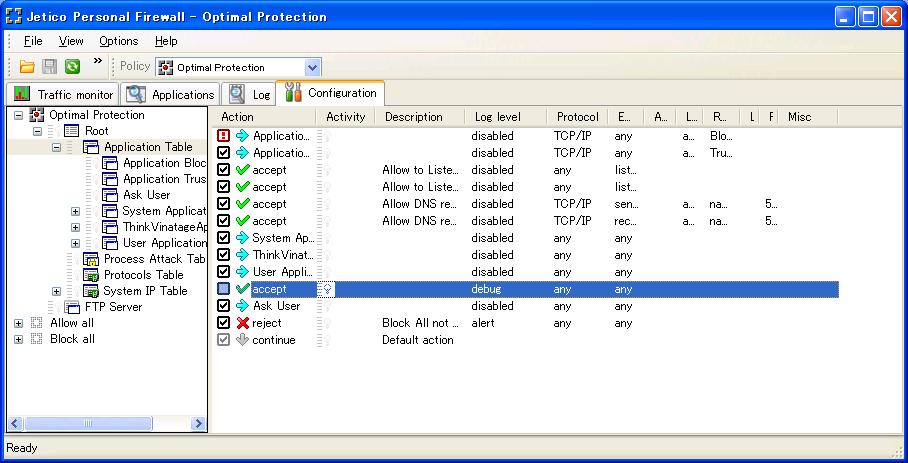Image resolution: width=908 pixels, height=463 pixels.
Task: Click the open folder toolbar icon
Action: tap(27, 67)
